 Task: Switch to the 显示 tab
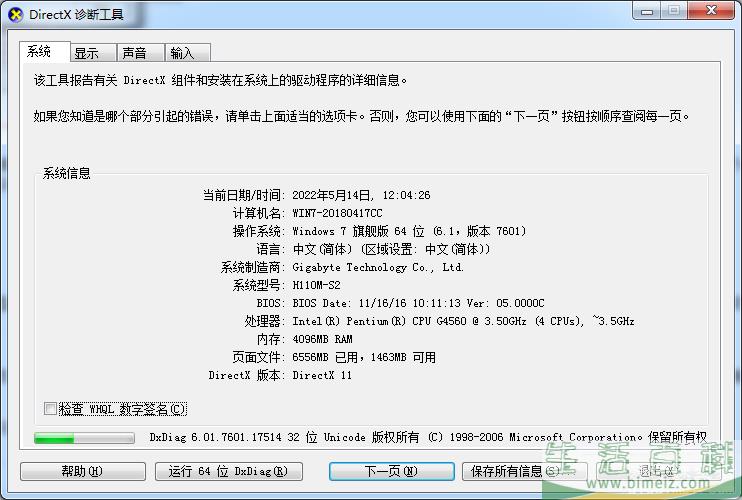[94, 53]
